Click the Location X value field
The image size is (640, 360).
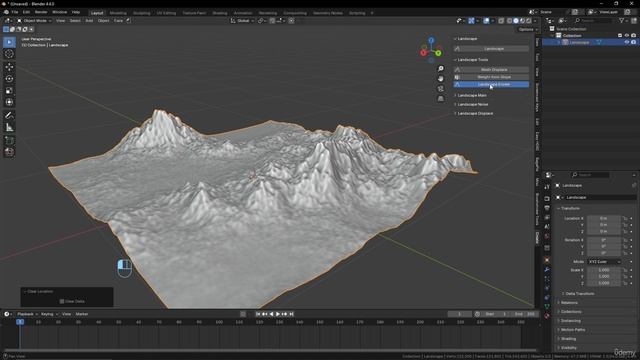[604, 218]
